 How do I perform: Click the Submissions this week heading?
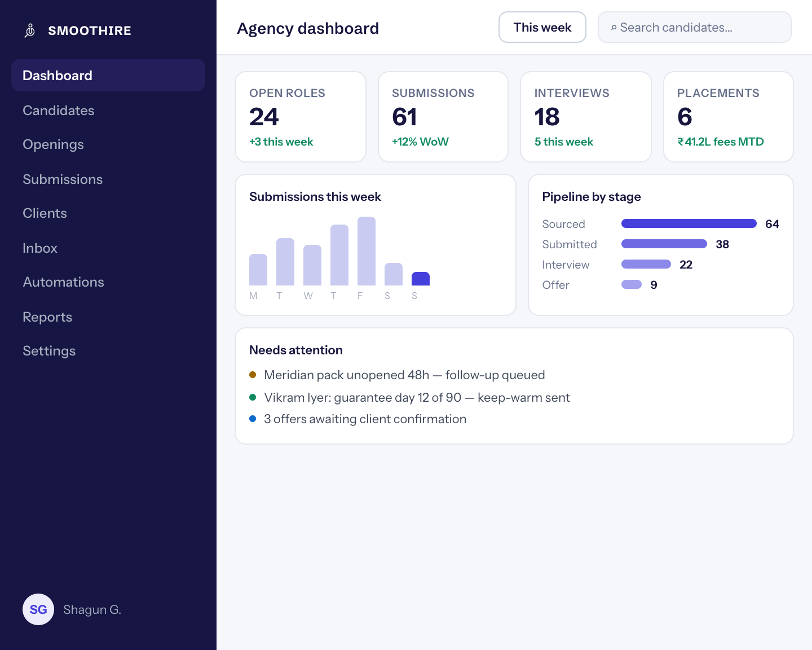coord(315,196)
